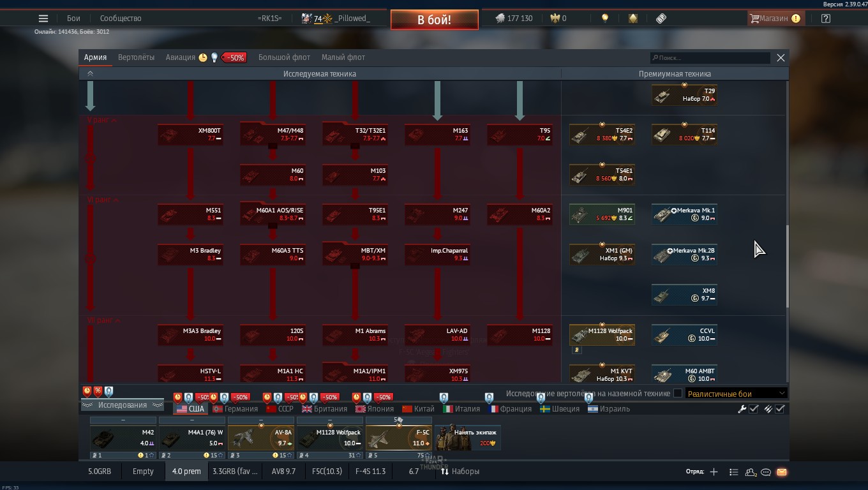The height and width of the screenshot is (490, 868).
Task: Open Наборы presets button
Action: click(x=460, y=471)
